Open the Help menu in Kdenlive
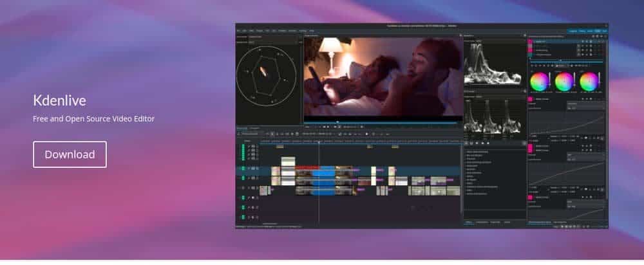644x265 pixels. (x=312, y=31)
